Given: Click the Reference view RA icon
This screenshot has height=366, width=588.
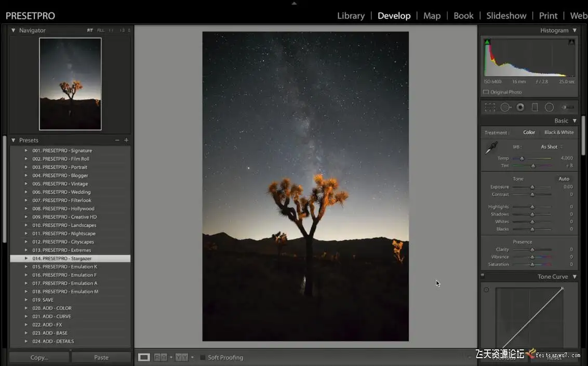Looking at the screenshot, I should (161, 357).
